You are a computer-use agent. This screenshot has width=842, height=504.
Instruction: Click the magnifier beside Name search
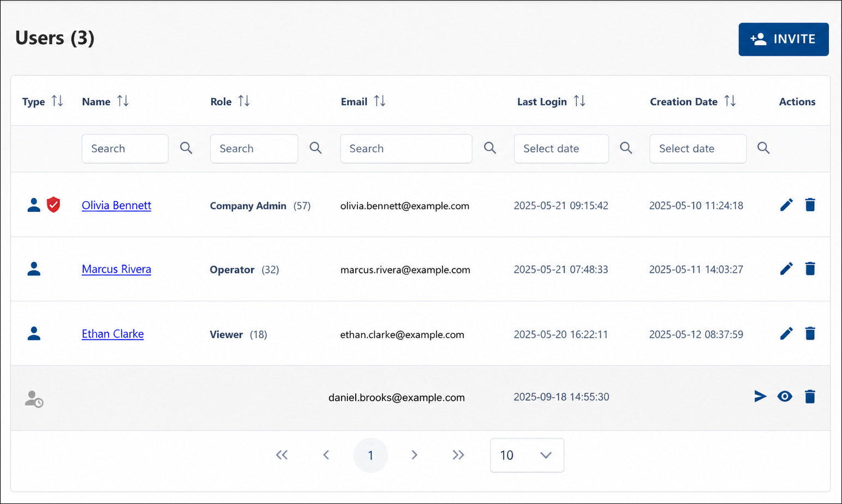pos(186,148)
